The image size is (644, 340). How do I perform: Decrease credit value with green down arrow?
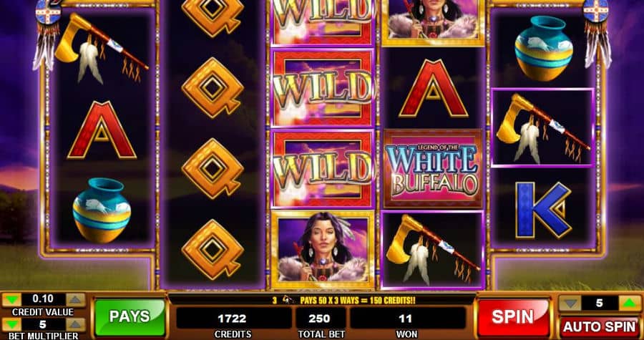click(x=11, y=300)
